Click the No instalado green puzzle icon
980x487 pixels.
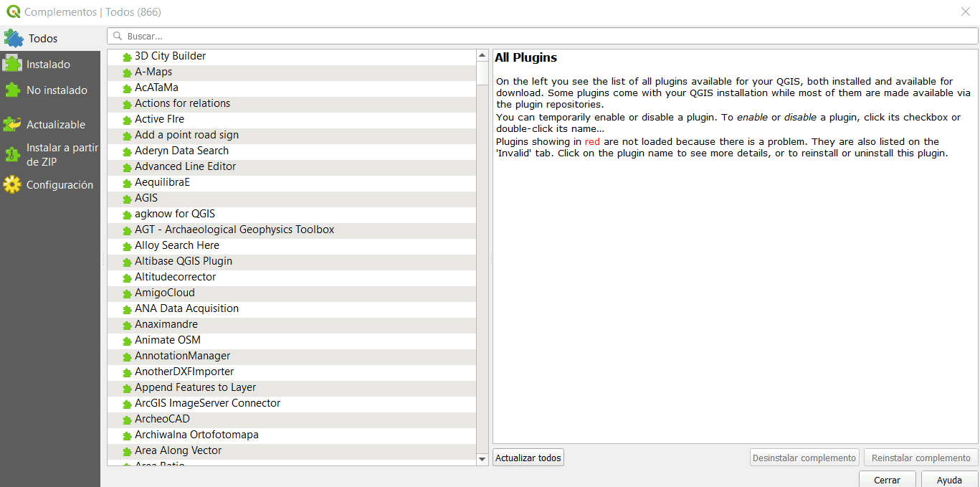(12, 90)
